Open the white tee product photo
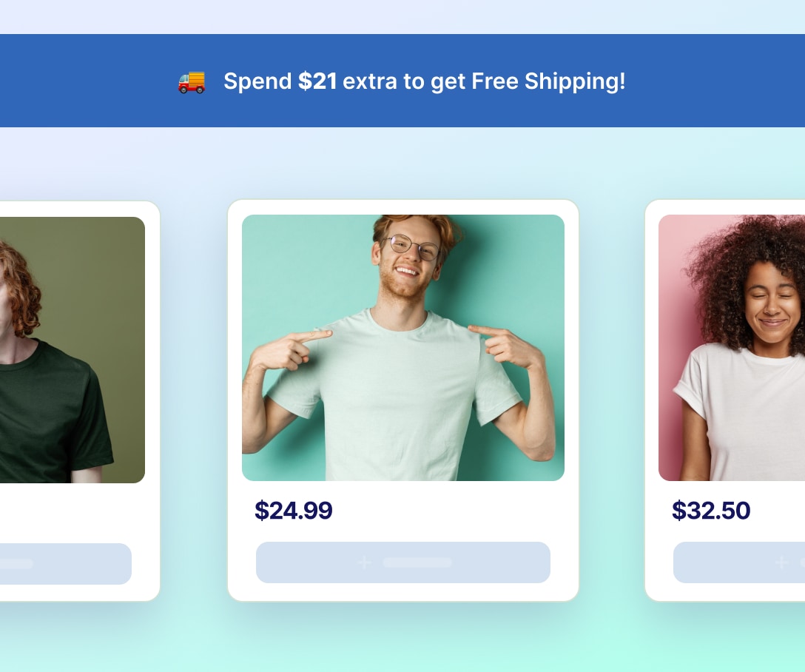 732,348
